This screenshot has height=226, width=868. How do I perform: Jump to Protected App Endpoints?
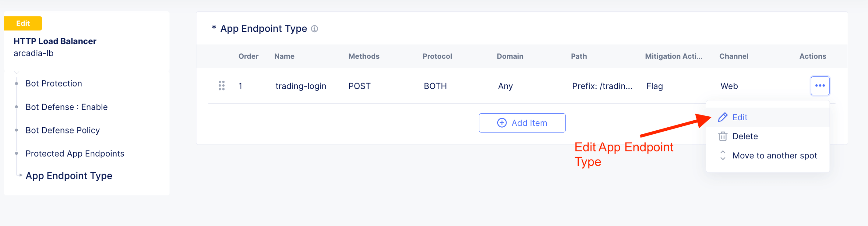click(75, 154)
